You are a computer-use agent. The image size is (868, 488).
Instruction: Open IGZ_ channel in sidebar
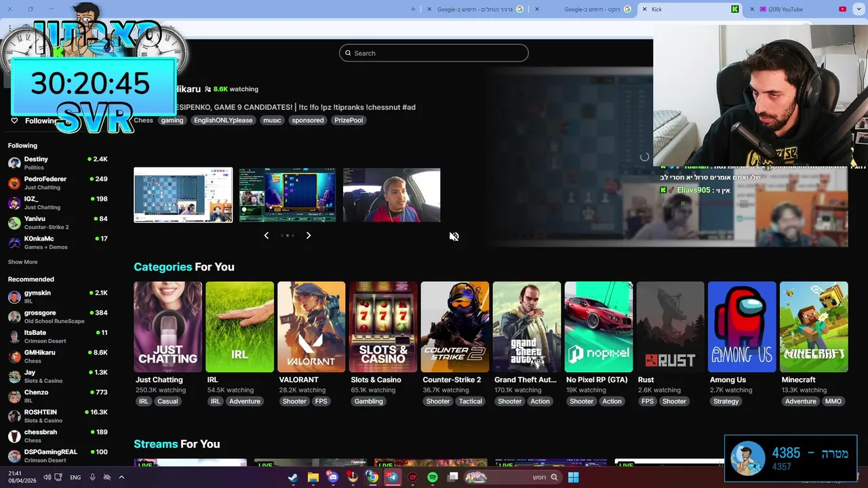58,203
